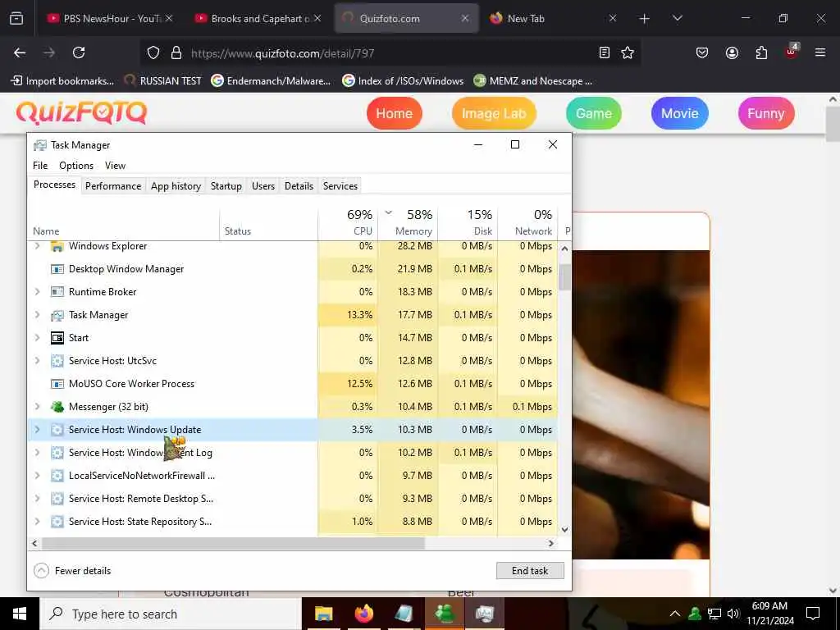Open the Action Center notification icon
840x630 pixels.
coord(813,614)
